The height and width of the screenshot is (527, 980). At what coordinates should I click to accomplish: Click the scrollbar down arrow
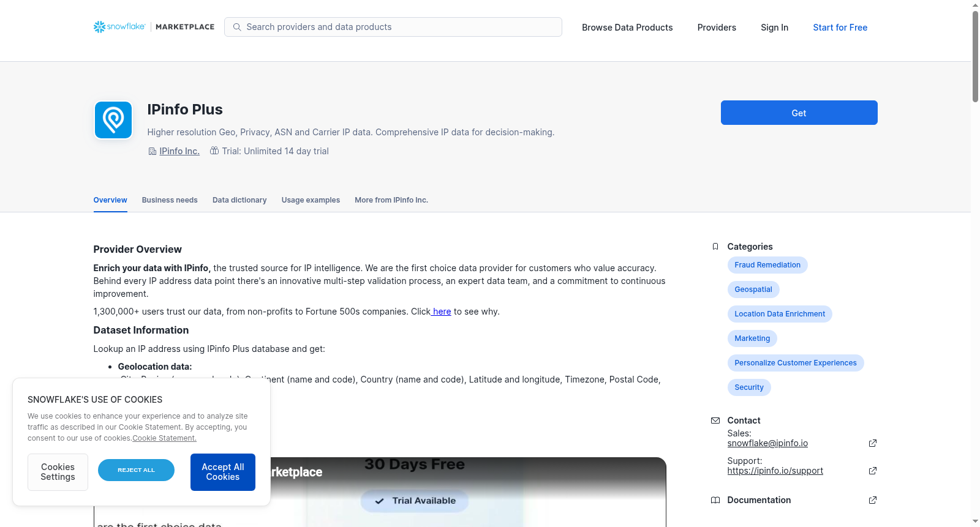(975, 522)
